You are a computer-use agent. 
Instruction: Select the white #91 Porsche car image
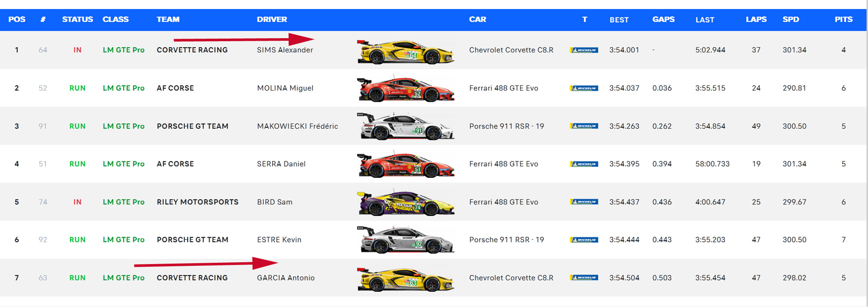point(406,127)
